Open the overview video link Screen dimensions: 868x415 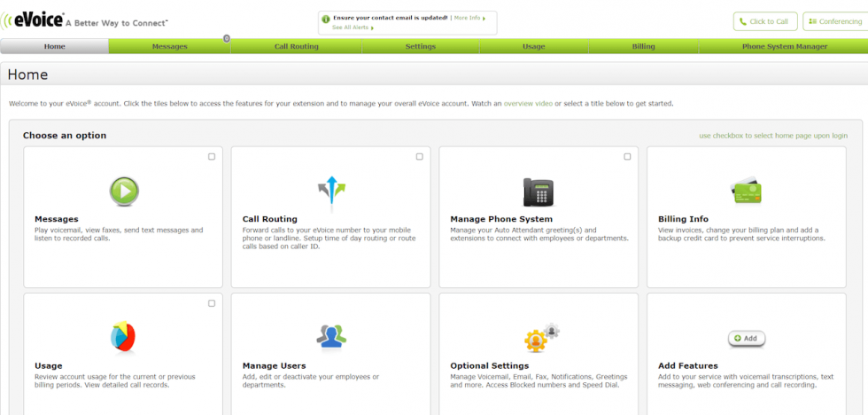tap(528, 104)
